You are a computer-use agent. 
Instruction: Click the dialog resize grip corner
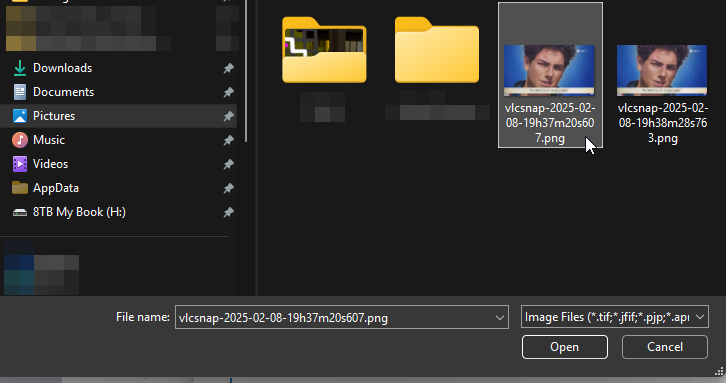coord(719,371)
